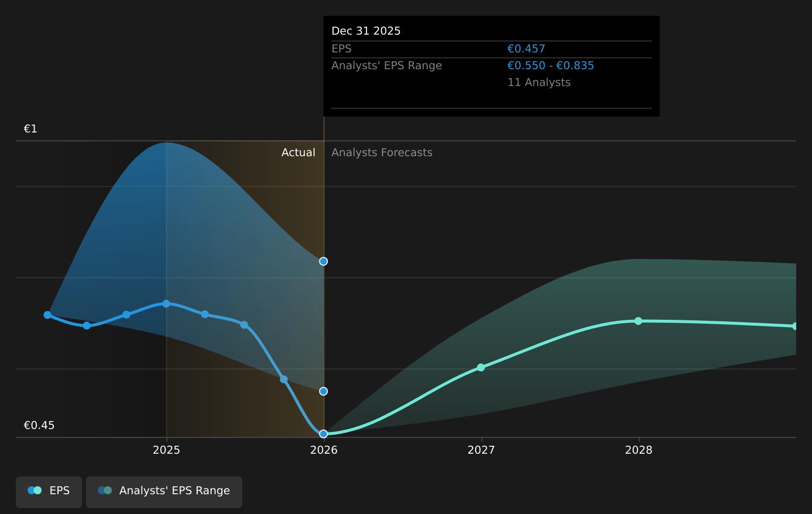Viewport: 812px width, 514px height.
Task: Click the 2026 x-axis label
Action: [x=324, y=450]
